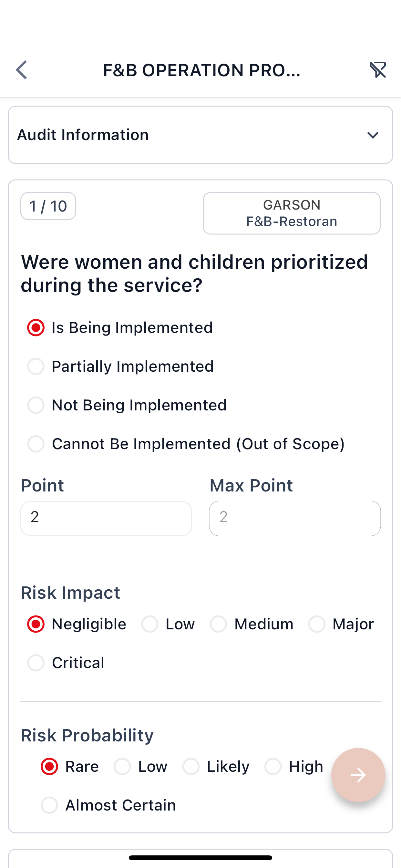Image resolution: width=401 pixels, height=868 pixels.
Task: Tap the clear filter icon
Action: pos(377,70)
